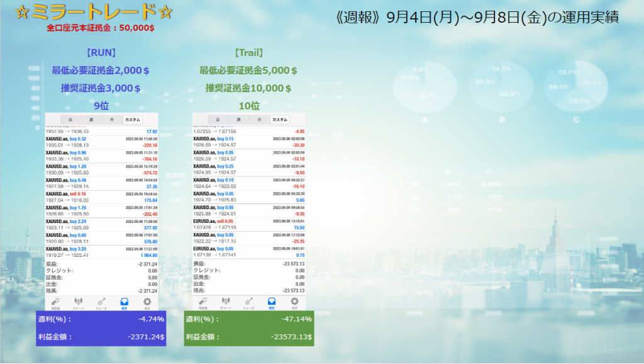The height and width of the screenshot is (364, 644).
Task: Select カスタム tab in Trail screenshot
Action: point(280,120)
